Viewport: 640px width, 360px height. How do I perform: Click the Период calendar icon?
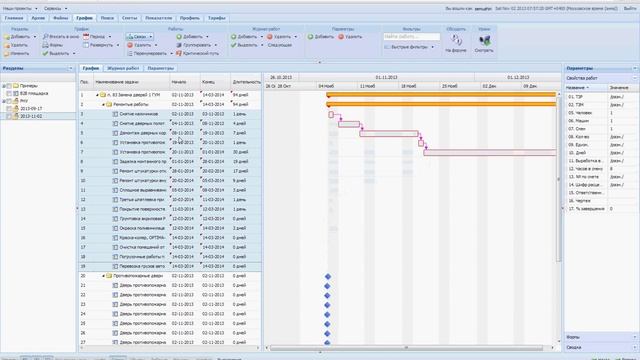tap(86, 37)
